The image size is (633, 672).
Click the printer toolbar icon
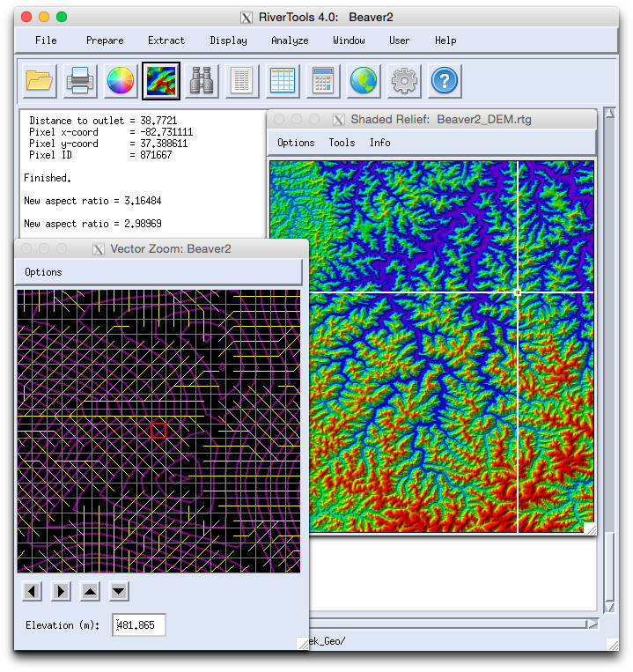(x=80, y=82)
